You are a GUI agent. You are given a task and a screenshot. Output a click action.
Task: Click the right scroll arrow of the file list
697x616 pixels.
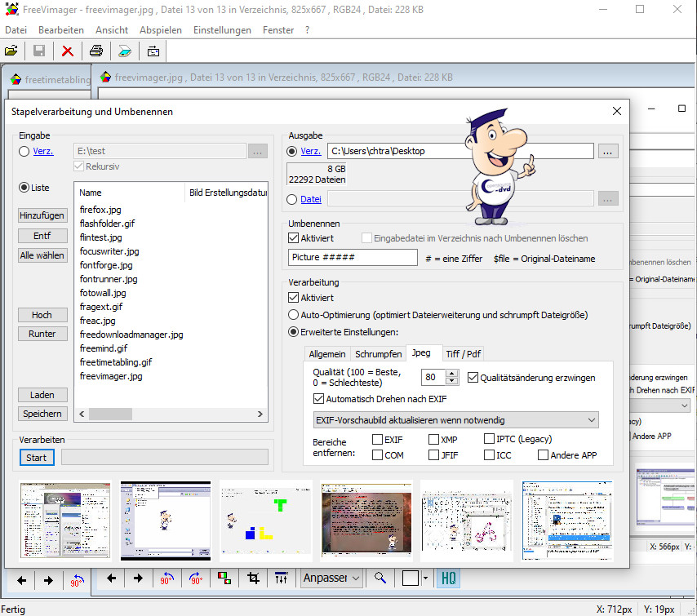click(x=260, y=414)
